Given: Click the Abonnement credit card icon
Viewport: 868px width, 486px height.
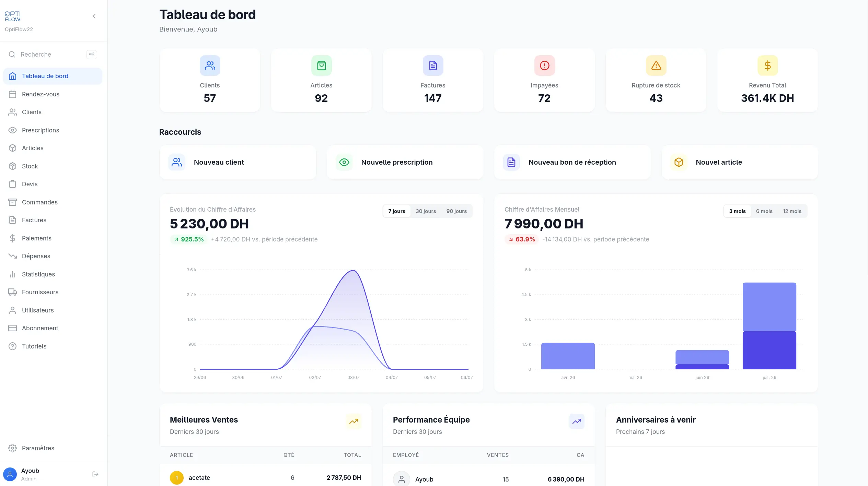Looking at the screenshot, I should pyautogui.click(x=12, y=328).
